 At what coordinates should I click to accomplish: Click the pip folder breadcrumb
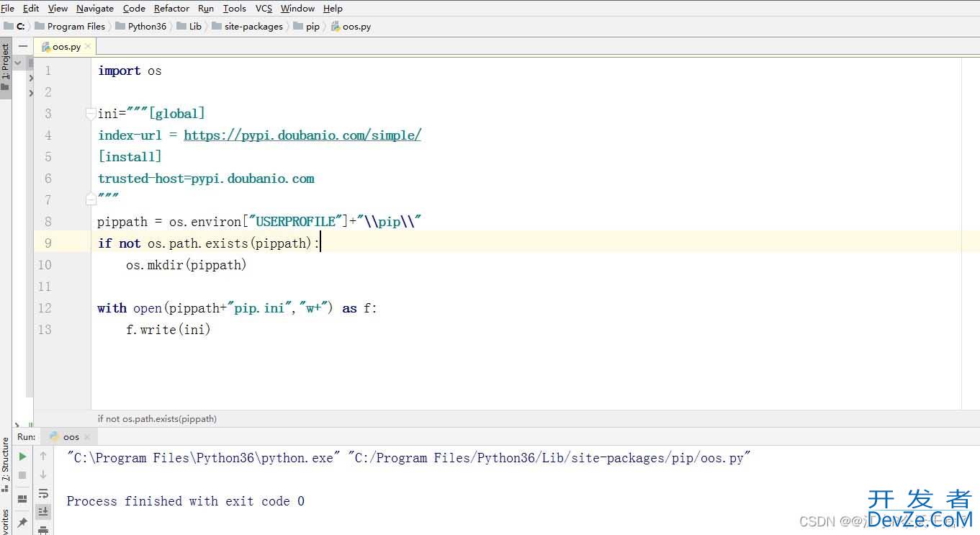307,27
